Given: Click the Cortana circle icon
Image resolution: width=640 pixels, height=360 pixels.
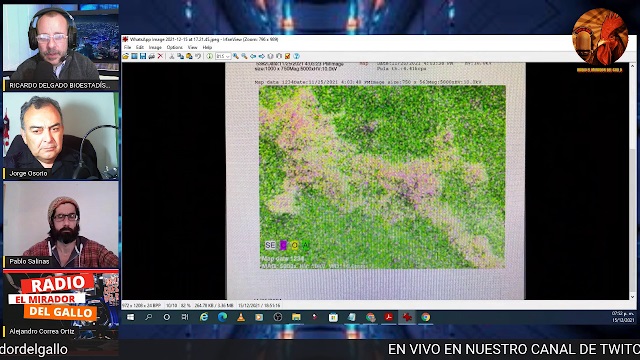Looking at the screenshot, I should [x=167, y=317].
